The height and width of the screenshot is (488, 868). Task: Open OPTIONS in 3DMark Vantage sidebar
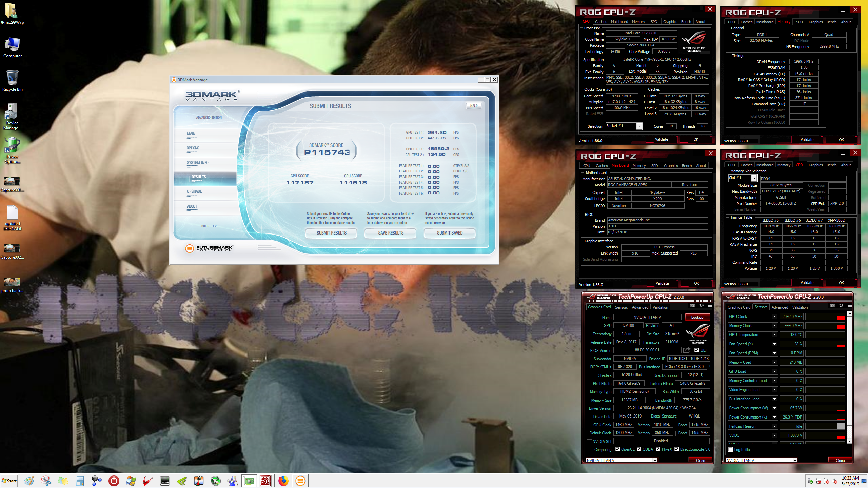pos(193,148)
